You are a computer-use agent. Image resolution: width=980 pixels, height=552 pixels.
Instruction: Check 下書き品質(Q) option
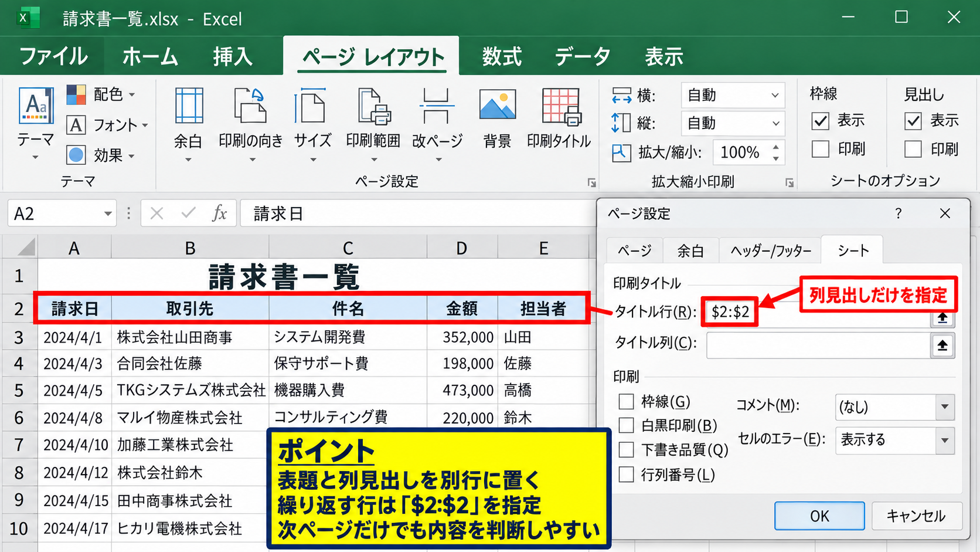pyautogui.click(x=627, y=450)
